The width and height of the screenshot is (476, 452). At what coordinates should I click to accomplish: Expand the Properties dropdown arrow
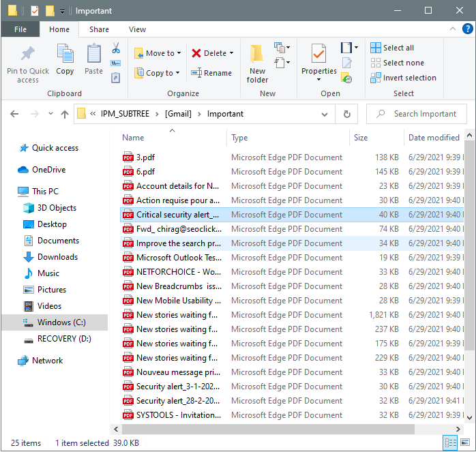click(x=318, y=80)
